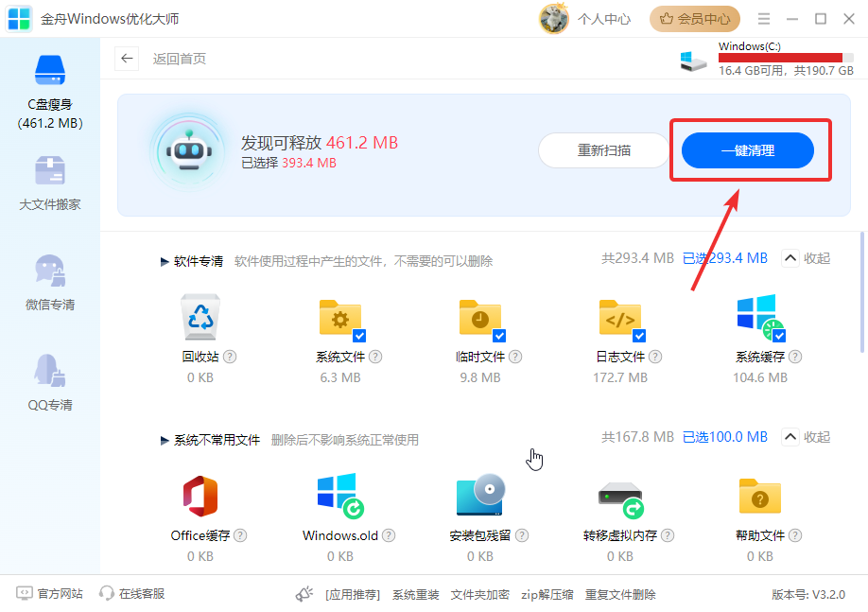Click the user avatar picture
Viewport: 868px width, 612px height.
click(x=553, y=19)
